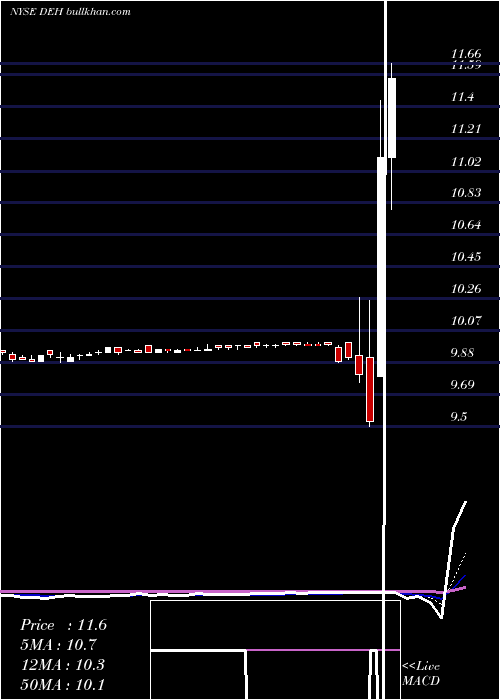
Task: Click the 10.07 price axis label
Action: click(466, 321)
